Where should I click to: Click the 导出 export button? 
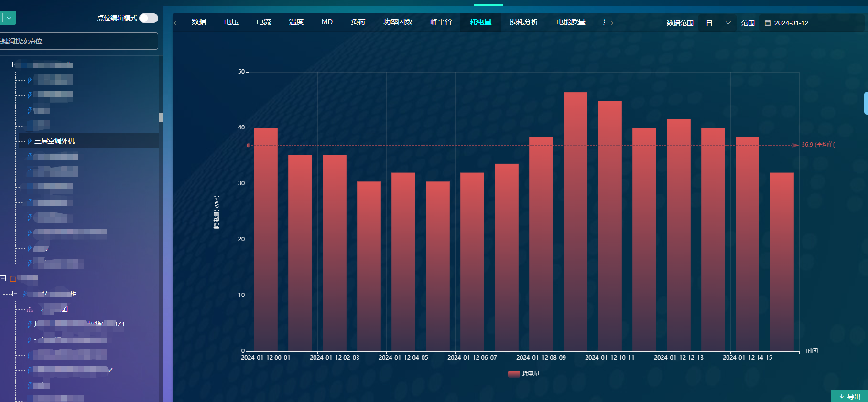point(849,396)
